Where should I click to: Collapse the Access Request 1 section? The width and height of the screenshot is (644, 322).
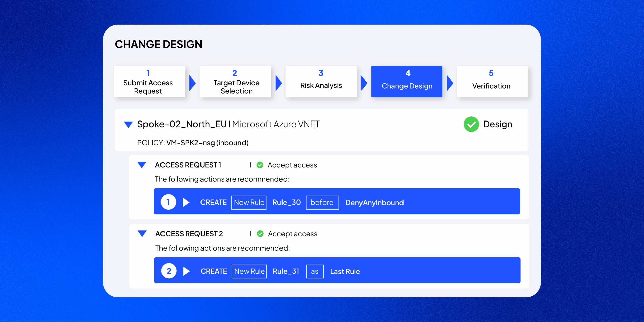tap(142, 165)
